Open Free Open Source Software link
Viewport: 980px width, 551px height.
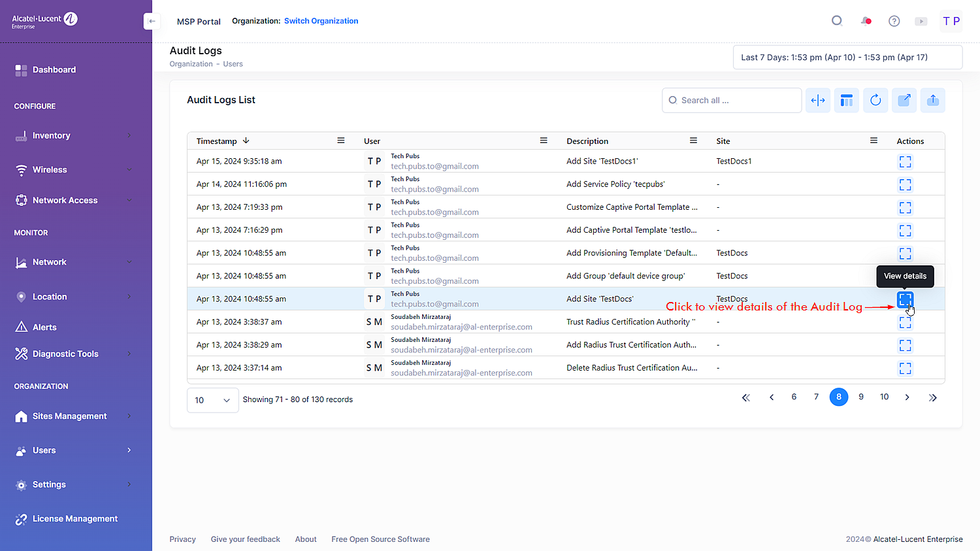coord(380,539)
